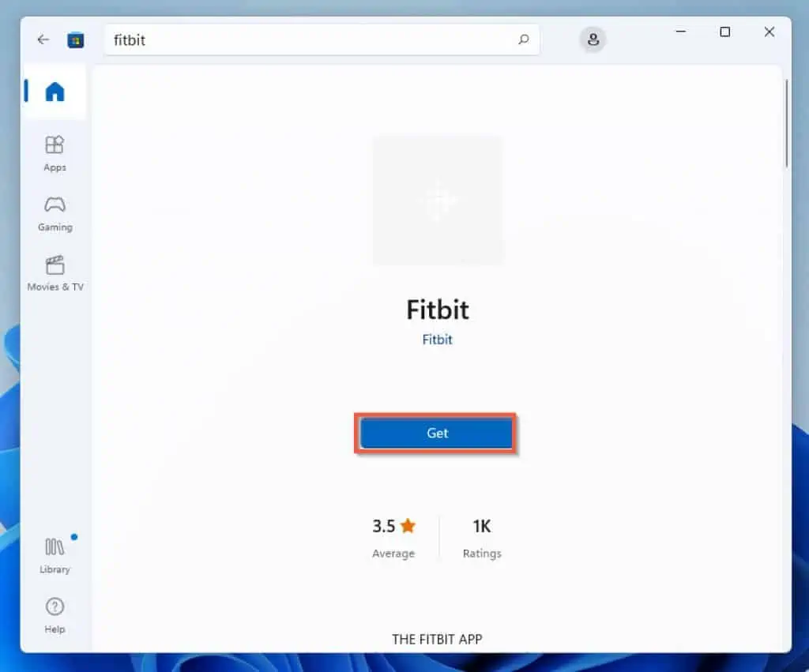Open the Library in sidebar

55,555
